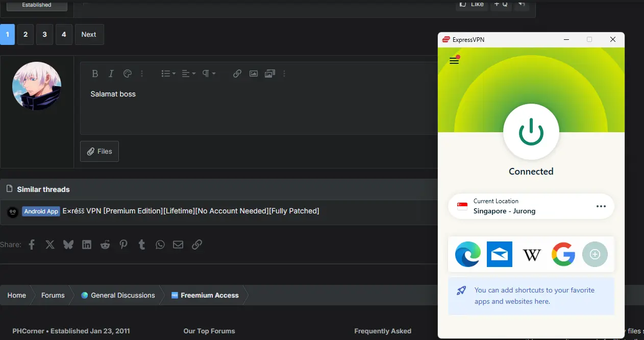Click the Established user badge
This screenshot has height=340, width=644.
tap(37, 5)
